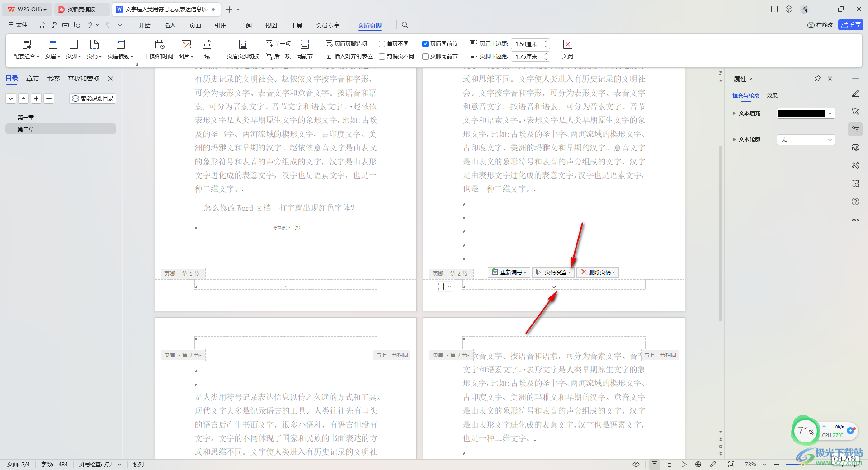Click the 页脚下边距 value field
The height and width of the screenshot is (470, 868).
coord(526,56)
